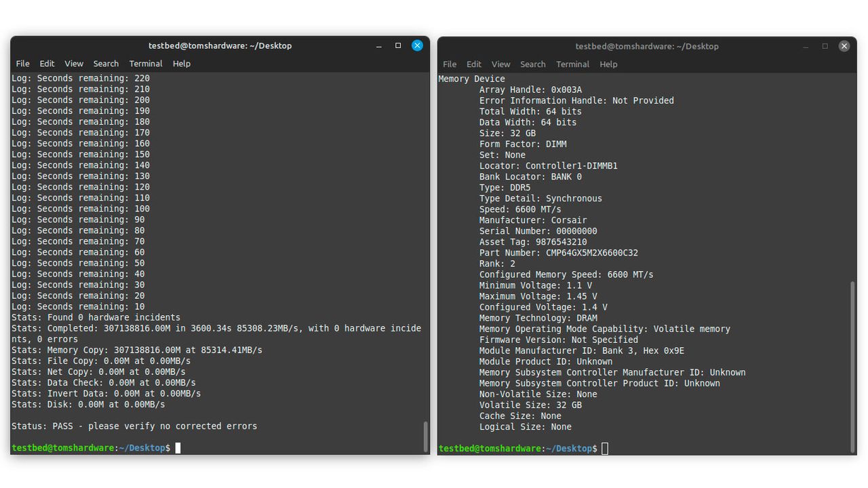Screen dimensions: 868x488
Task: Click 'Locator: Controller1-DIMMB1' line
Action: (549, 165)
